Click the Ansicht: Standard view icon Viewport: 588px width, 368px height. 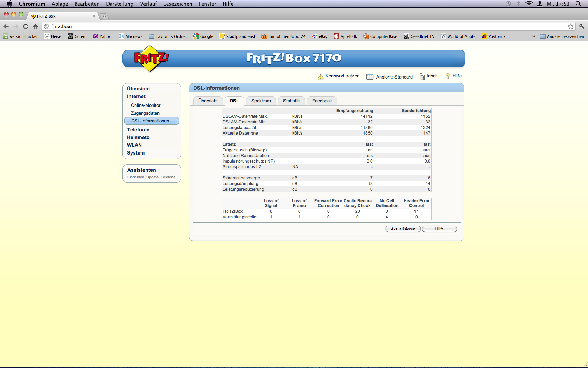[370, 77]
